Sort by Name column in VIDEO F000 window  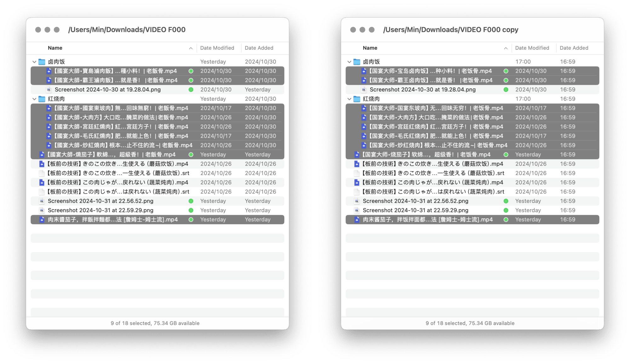pos(55,48)
